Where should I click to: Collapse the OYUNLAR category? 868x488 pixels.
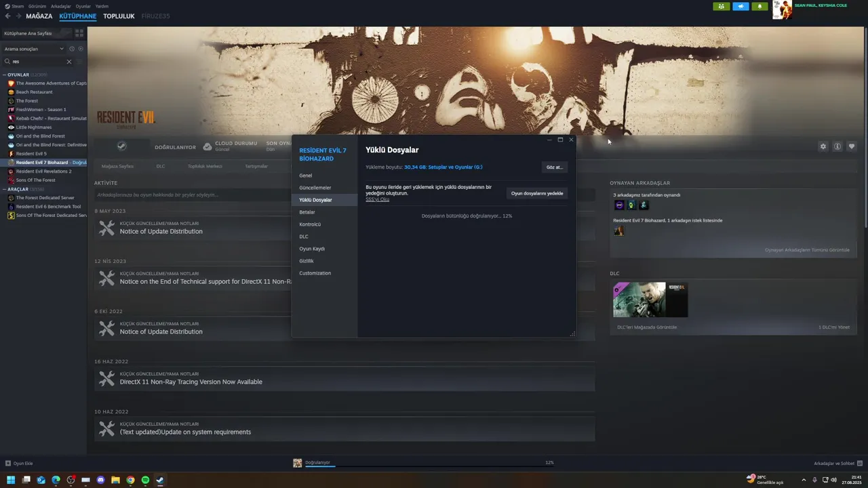[x=4, y=75]
